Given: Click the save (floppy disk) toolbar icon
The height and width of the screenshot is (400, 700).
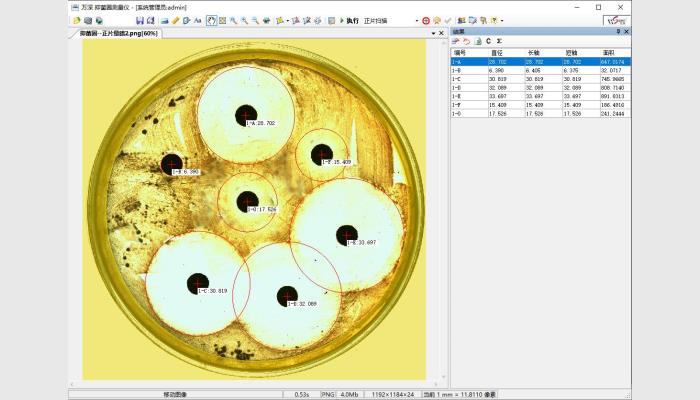Looking at the screenshot, I should [139, 20].
